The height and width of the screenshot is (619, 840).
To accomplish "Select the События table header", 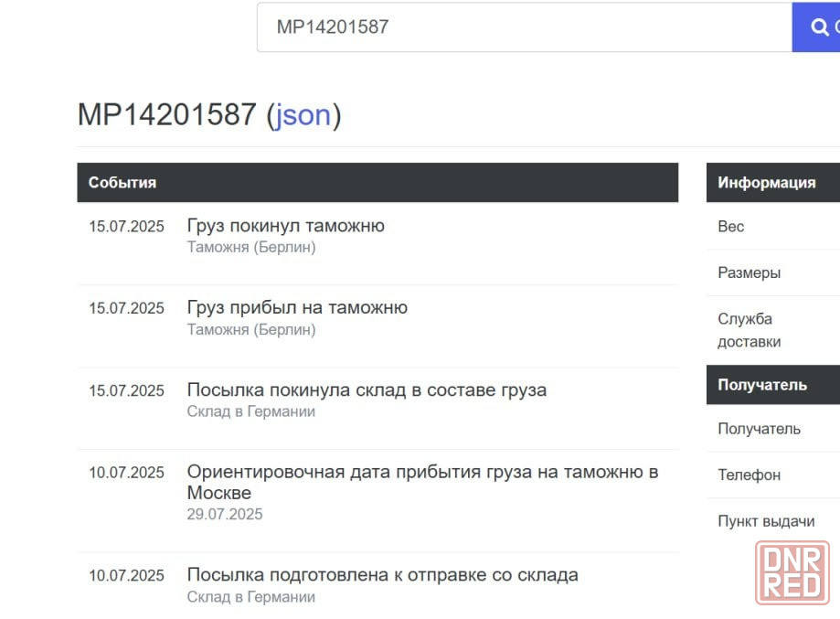I will point(122,183).
